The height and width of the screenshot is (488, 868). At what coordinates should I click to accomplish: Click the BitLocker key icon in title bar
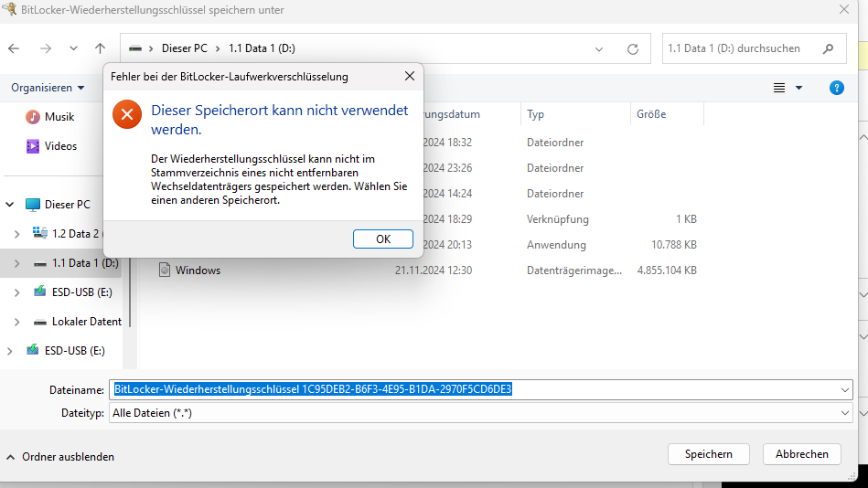coord(9,9)
